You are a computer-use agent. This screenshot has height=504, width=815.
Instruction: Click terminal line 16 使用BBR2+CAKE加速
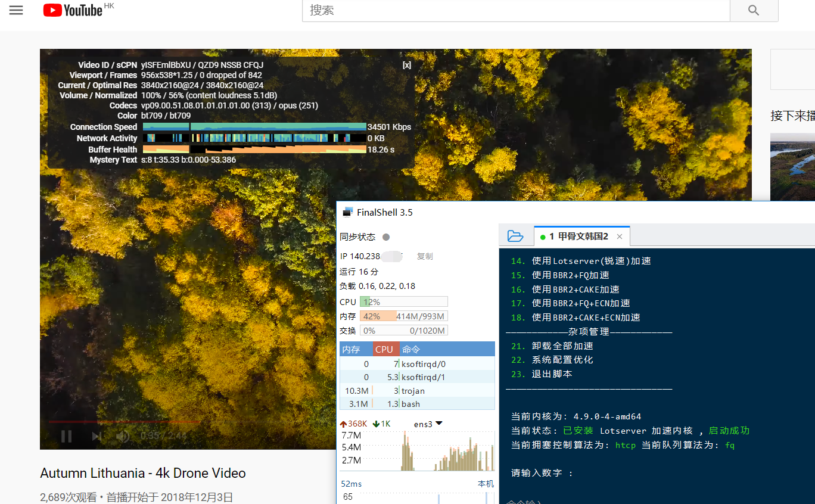coord(565,290)
